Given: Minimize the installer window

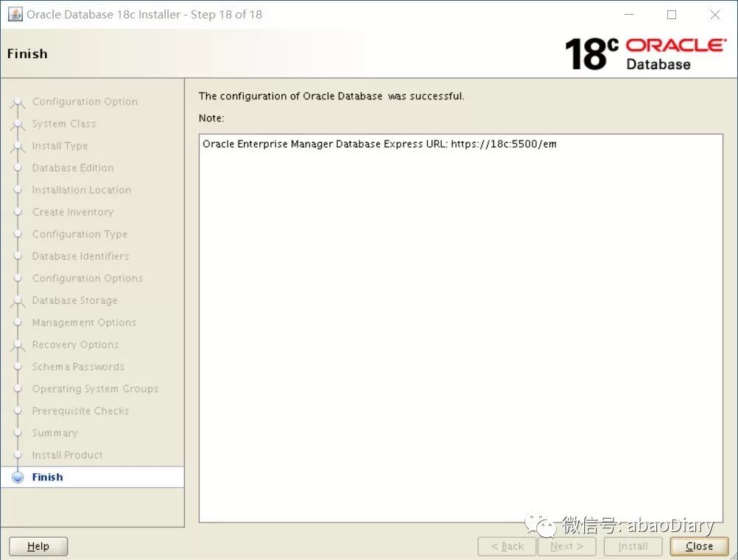Looking at the screenshot, I should [x=629, y=15].
